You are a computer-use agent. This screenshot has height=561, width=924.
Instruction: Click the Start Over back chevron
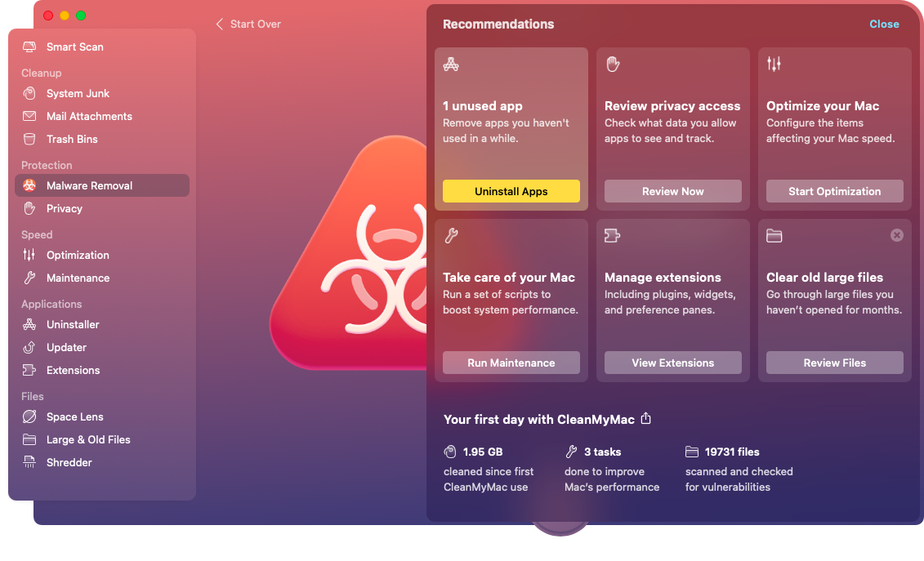coord(219,24)
